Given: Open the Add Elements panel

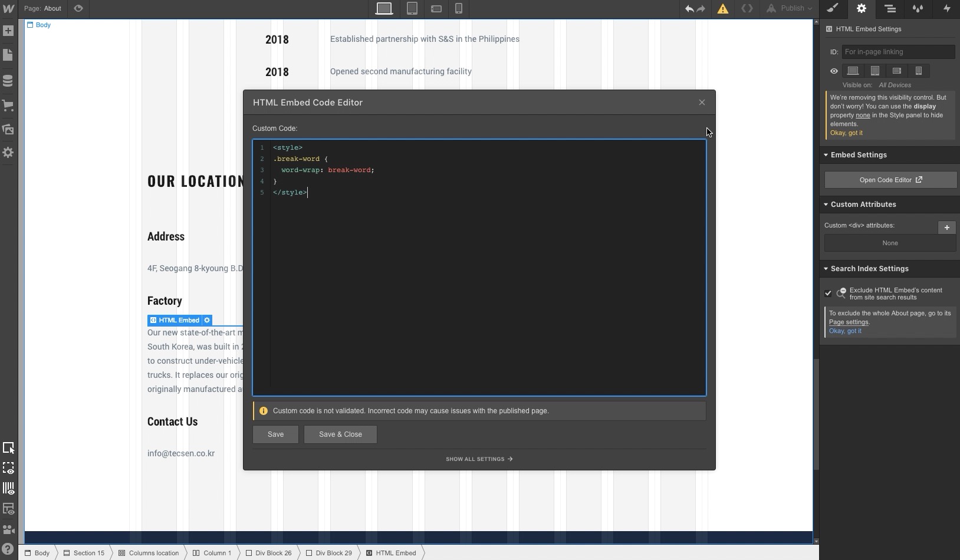Looking at the screenshot, I should 8,31.
